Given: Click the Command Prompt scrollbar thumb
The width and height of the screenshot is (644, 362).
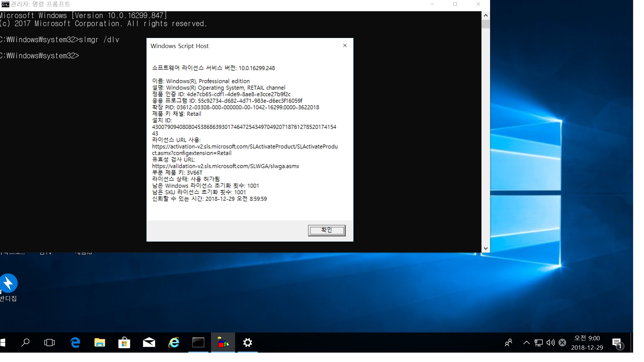Looking at the screenshot, I should point(486,24).
